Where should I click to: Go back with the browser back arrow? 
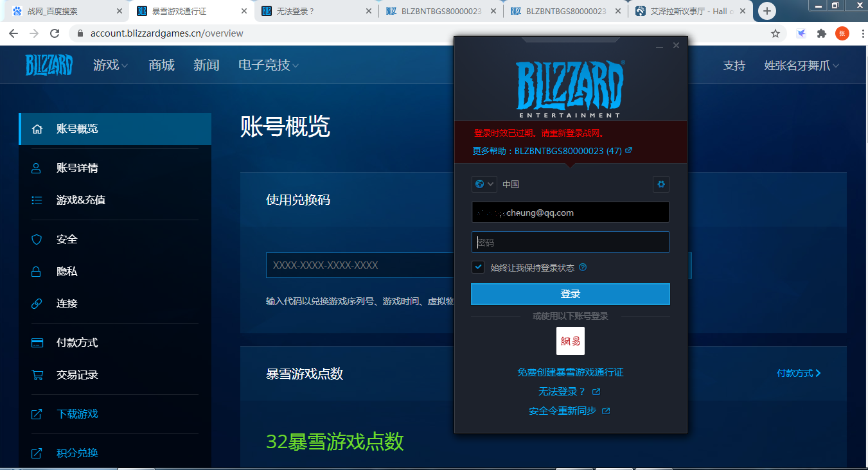tap(14, 33)
